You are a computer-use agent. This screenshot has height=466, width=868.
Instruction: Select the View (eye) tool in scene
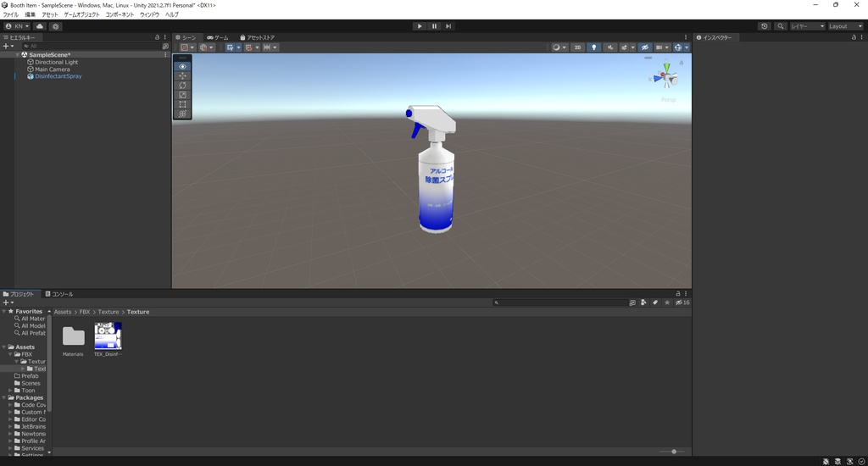click(183, 66)
